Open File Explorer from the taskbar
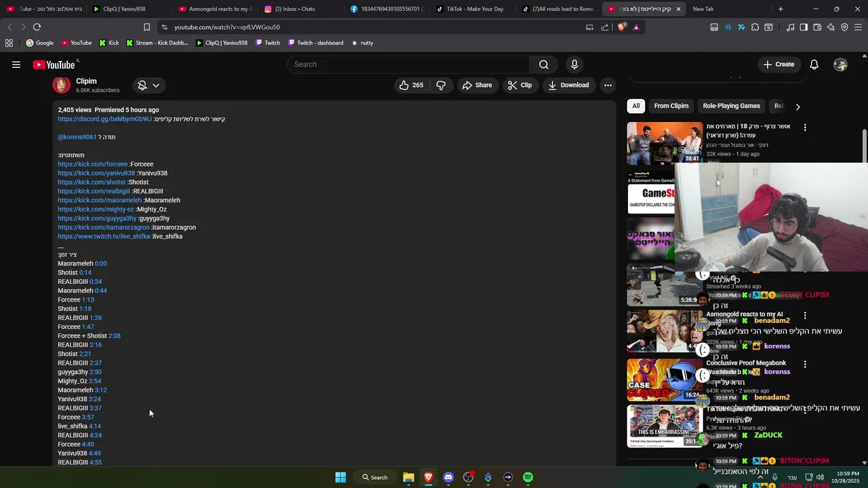This screenshot has height=488, width=868. coord(408,477)
